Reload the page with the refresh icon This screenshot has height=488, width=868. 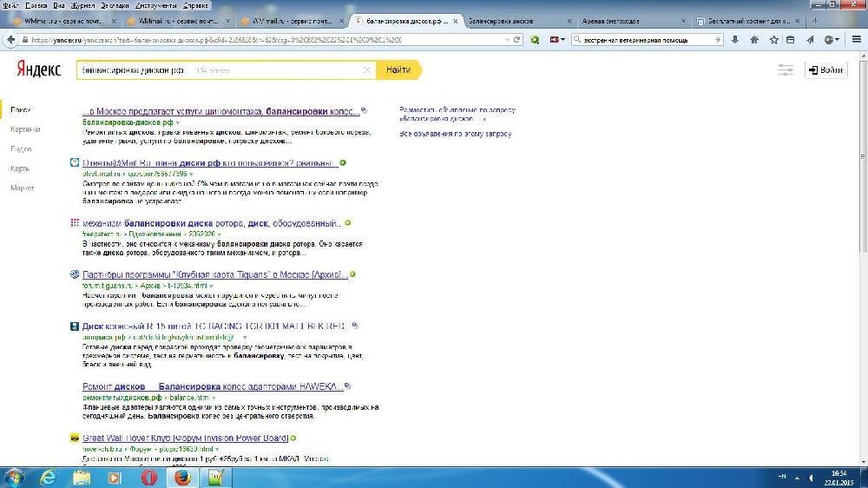point(517,40)
